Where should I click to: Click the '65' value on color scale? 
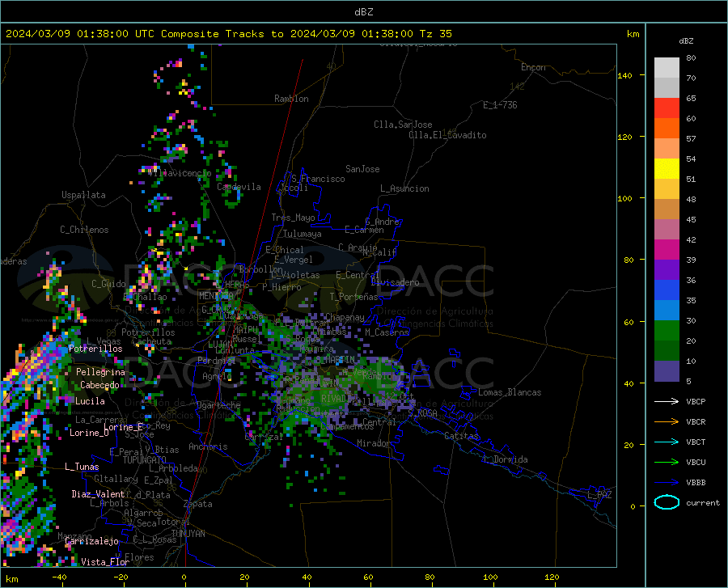(x=691, y=99)
